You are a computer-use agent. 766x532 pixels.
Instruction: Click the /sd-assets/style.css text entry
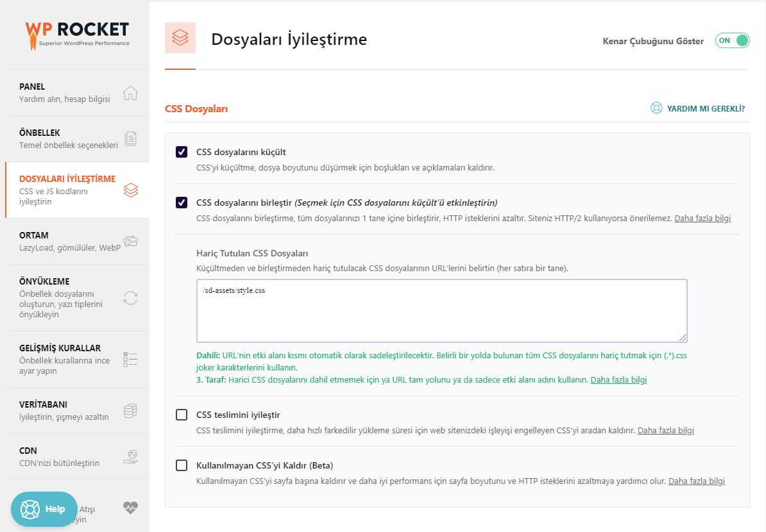click(x=234, y=290)
